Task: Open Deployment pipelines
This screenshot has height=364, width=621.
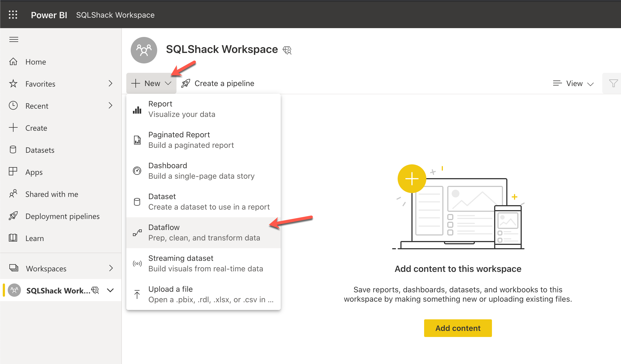Action: pos(63,216)
